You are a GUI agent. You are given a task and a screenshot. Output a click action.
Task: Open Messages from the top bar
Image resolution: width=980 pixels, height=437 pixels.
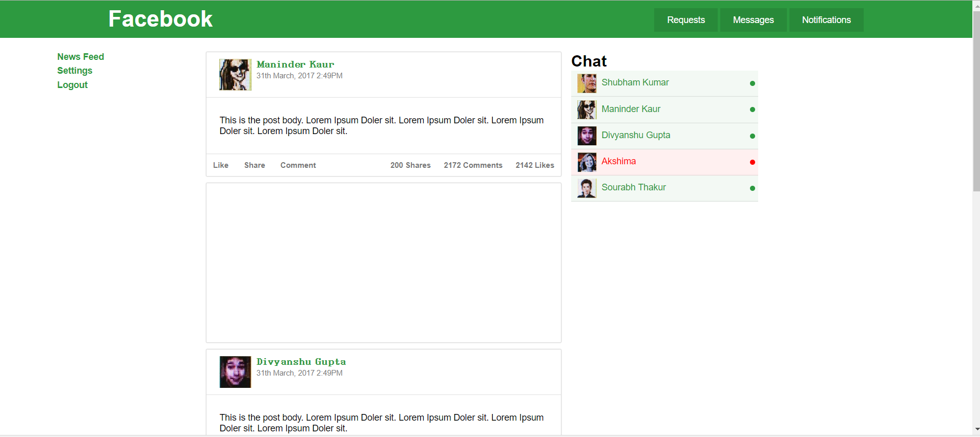click(753, 20)
